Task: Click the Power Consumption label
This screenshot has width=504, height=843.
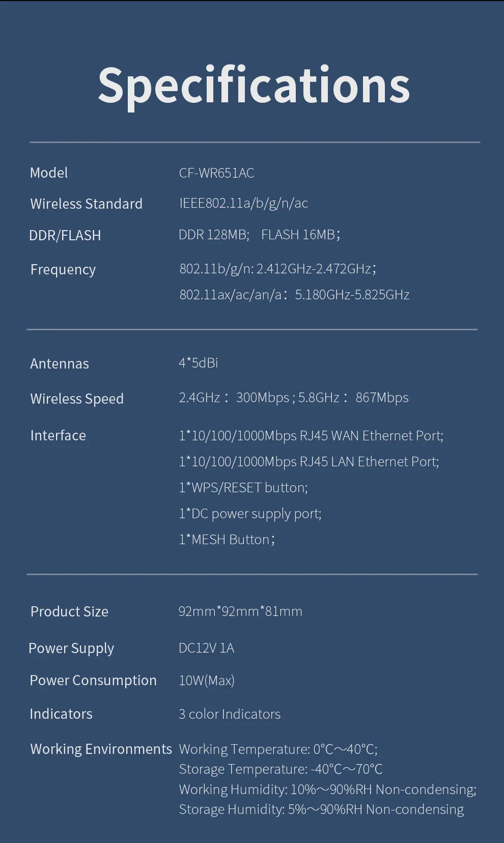Action: pyautogui.click(x=93, y=681)
